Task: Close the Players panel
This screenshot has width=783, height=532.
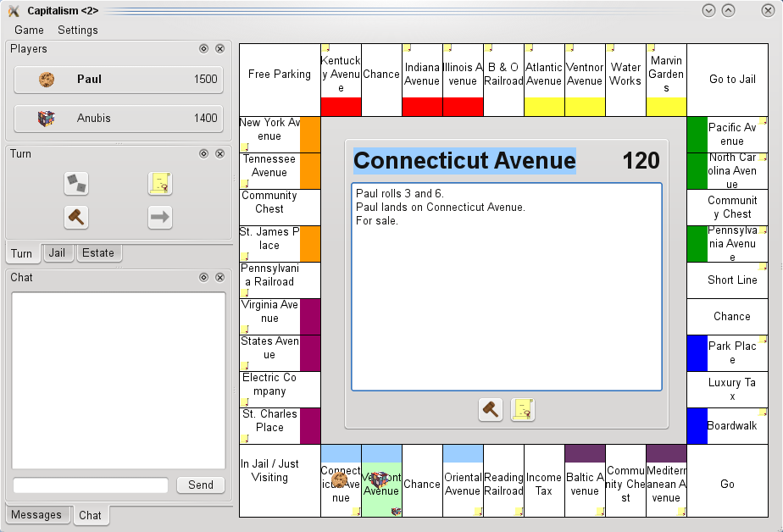Action: 219,48
